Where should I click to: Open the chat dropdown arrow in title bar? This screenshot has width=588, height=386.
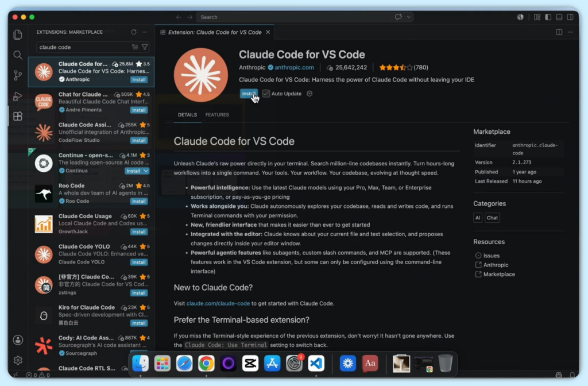[x=409, y=17]
